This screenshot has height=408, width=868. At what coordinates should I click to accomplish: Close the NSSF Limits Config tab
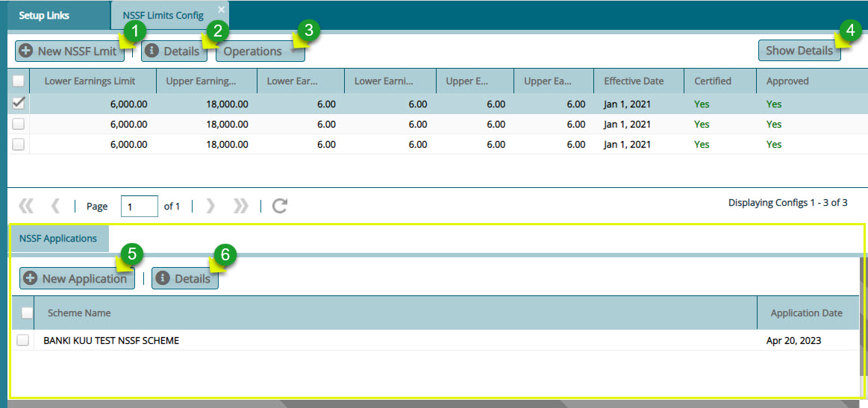tap(222, 10)
